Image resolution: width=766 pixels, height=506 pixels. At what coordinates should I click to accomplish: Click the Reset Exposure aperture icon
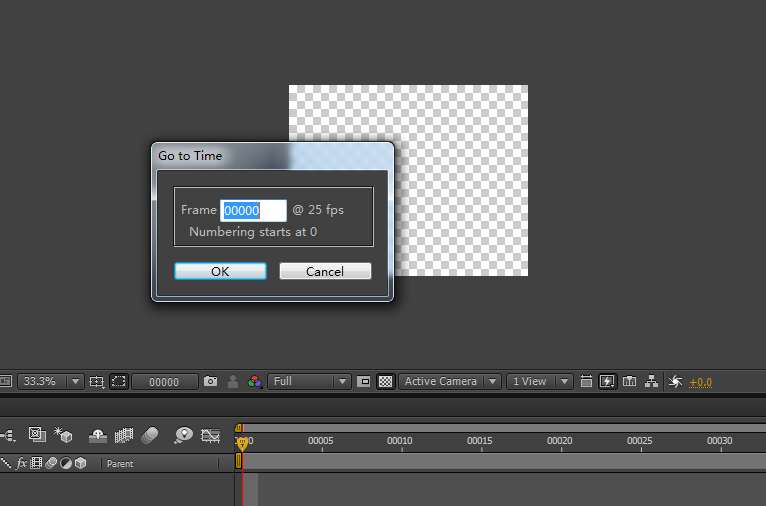pyautogui.click(x=676, y=381)
